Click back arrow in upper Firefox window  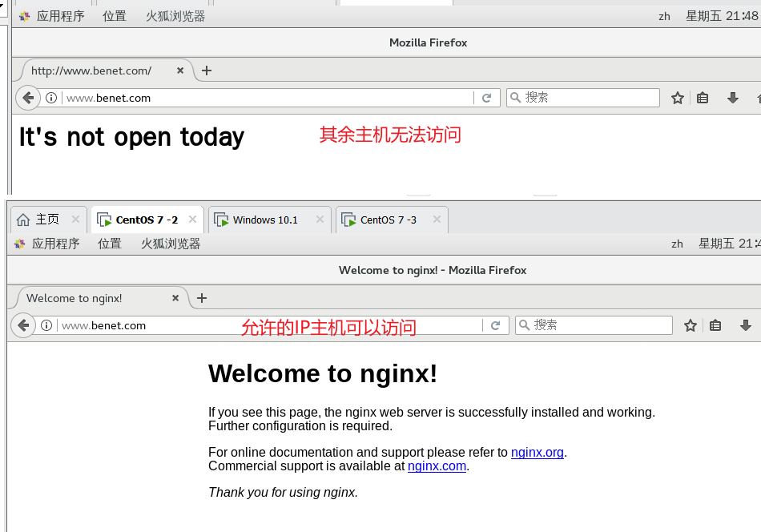point(28,98)
